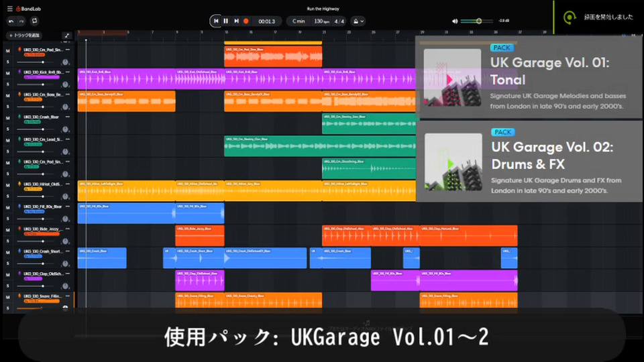Click the Fill_80s track microphone icon
644x362 pixels.
click(19, 206)
